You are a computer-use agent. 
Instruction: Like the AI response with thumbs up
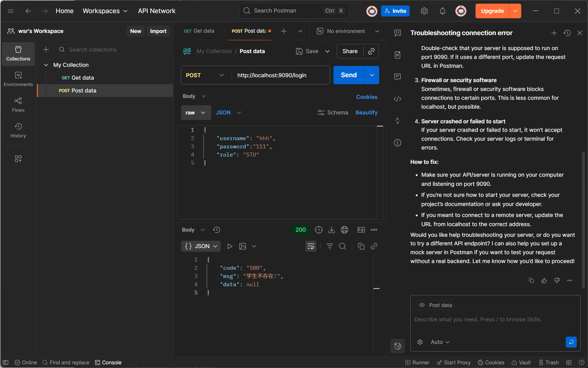point(544,280)
